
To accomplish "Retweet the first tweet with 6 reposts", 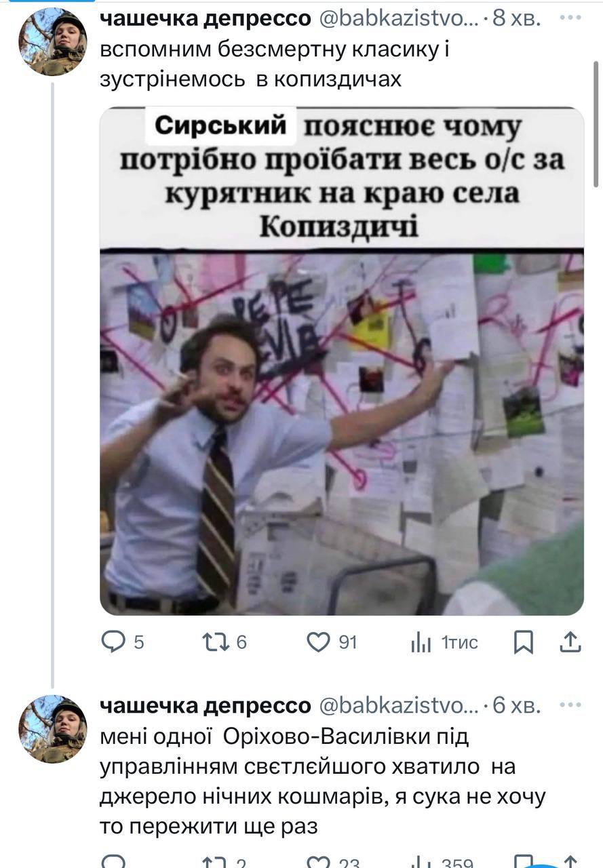I will 225,642.
